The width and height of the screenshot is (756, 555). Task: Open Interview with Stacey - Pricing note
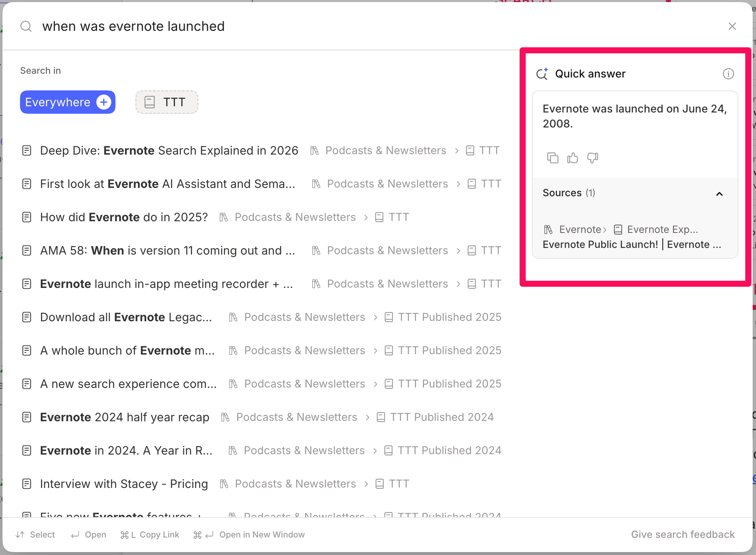(x=124, y=484)
